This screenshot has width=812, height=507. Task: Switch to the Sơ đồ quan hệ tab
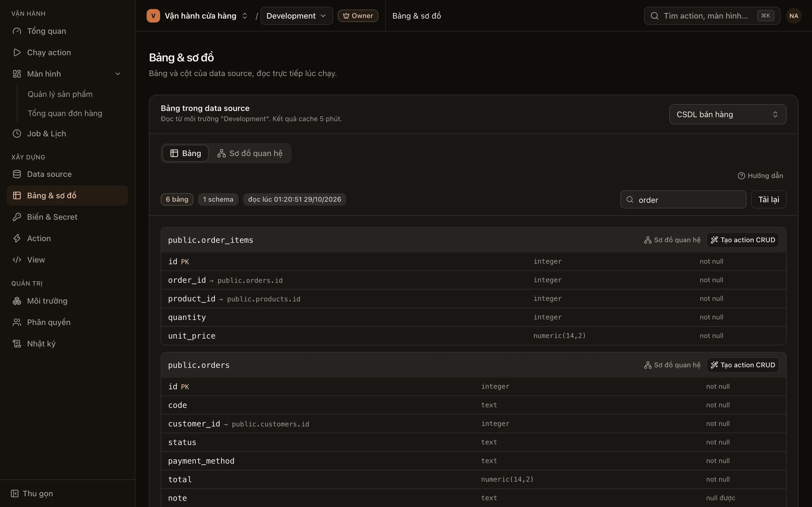250,153
